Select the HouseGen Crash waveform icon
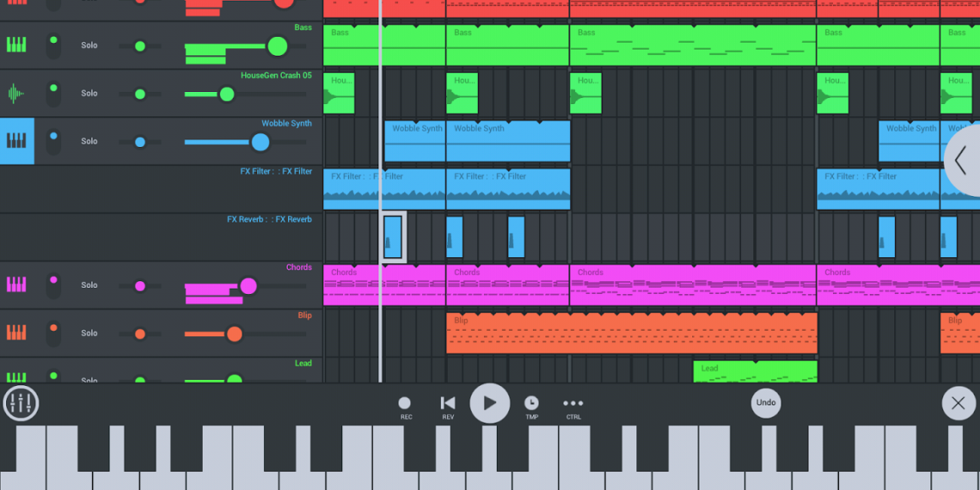The height and width of the screenshot is (490, 980). point(17,93)
